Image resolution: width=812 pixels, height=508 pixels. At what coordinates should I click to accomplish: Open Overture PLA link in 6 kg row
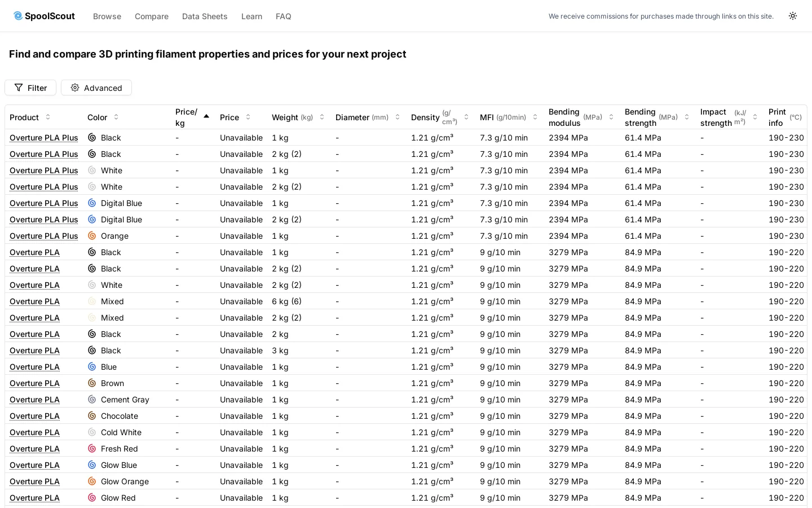[x=34, y=301]
